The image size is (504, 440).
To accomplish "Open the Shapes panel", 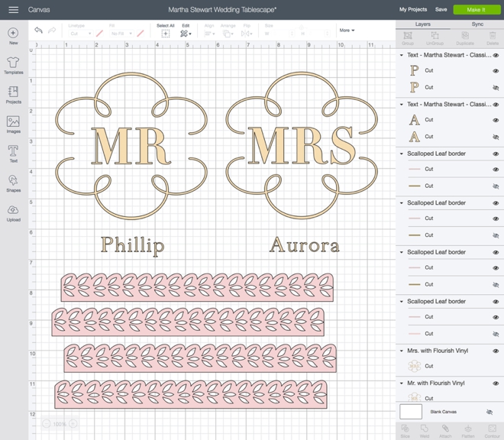I will (13, 183).
